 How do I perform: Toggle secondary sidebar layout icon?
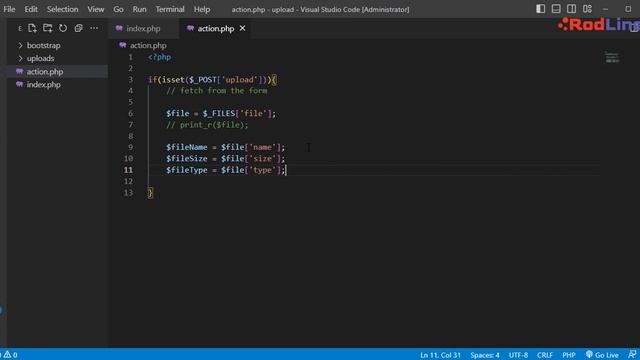click(x=571, y=9)
